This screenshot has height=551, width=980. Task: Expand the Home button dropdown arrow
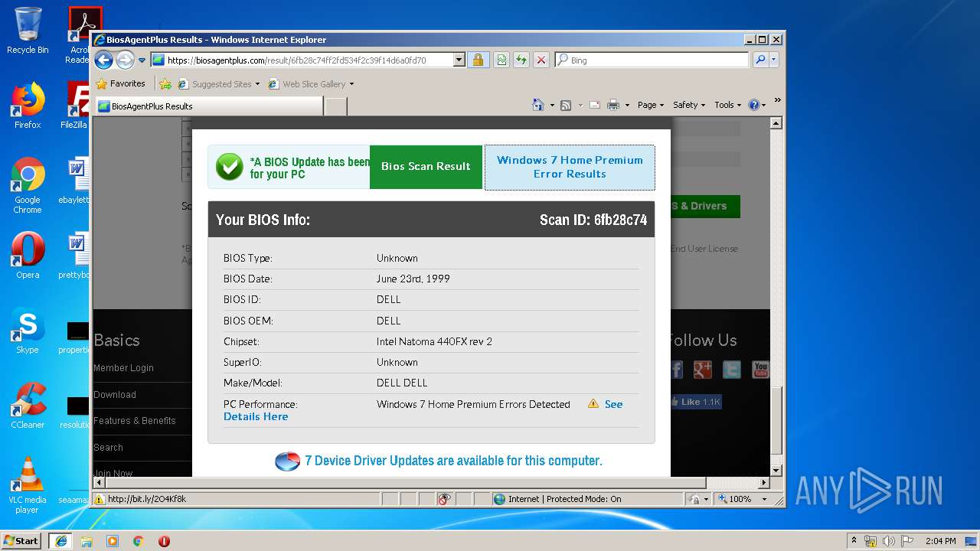coord(552,106)
